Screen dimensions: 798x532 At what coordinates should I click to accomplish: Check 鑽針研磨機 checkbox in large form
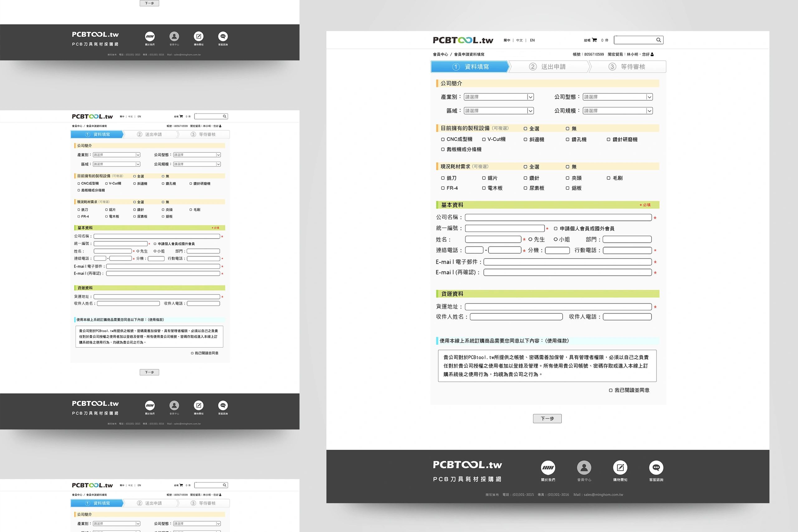click(x=608, y=139)
